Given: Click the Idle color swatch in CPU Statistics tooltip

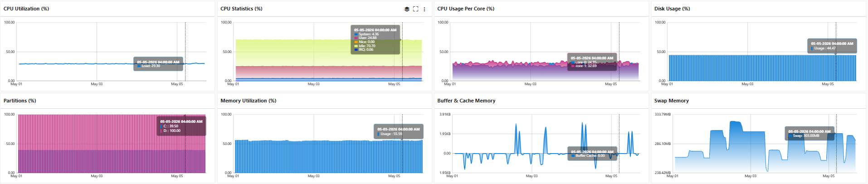Looking at the screenshot, I should pos(356,46).
